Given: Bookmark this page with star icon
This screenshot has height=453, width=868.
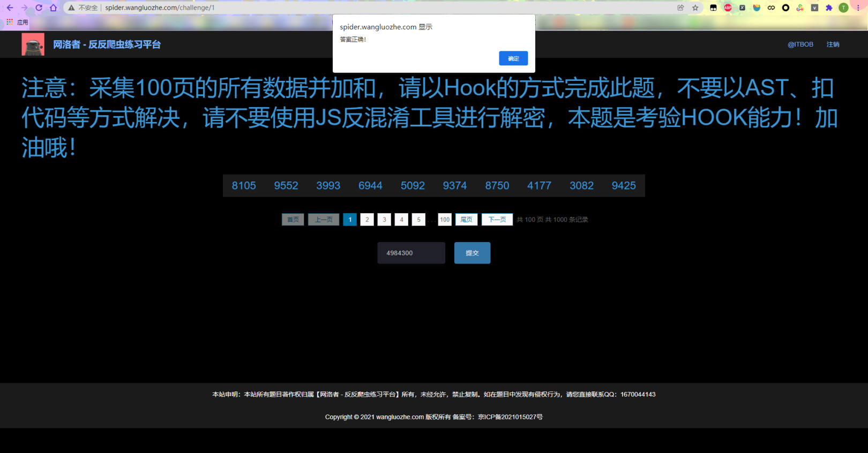Looking at the screenshot, I should pos(695,7).
